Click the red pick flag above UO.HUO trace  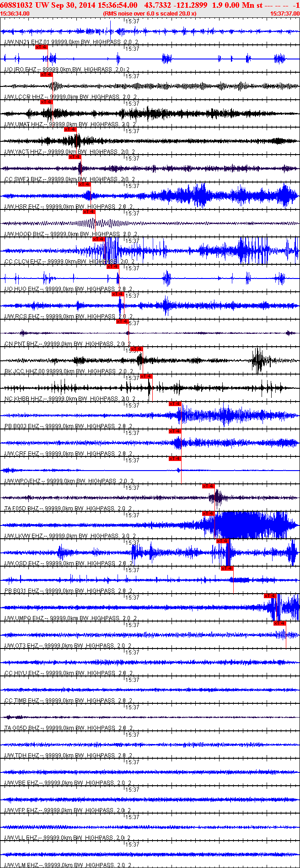pyautogui.click(x=112, y=267)
